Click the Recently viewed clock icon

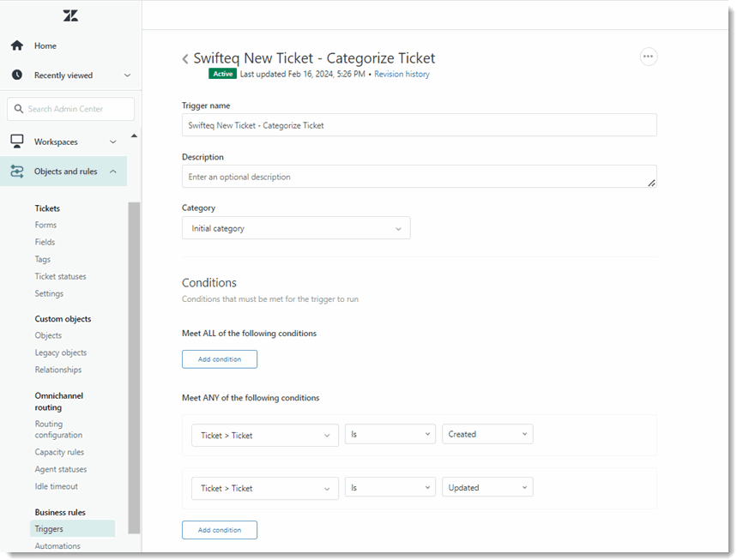pos(17,75)
